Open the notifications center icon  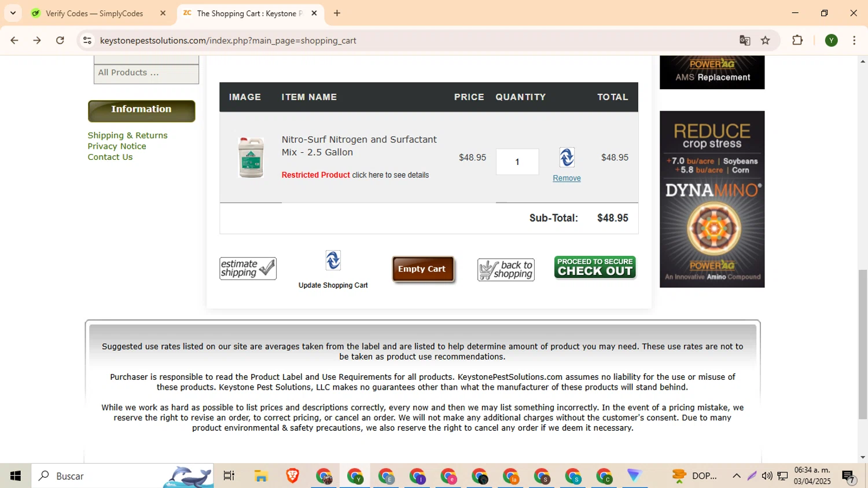point(849,476)
